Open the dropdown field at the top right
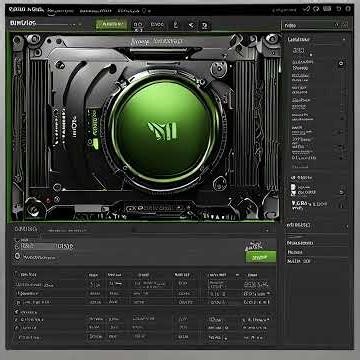Viewport: 360px width, 360px height. (x=316, y=25)
